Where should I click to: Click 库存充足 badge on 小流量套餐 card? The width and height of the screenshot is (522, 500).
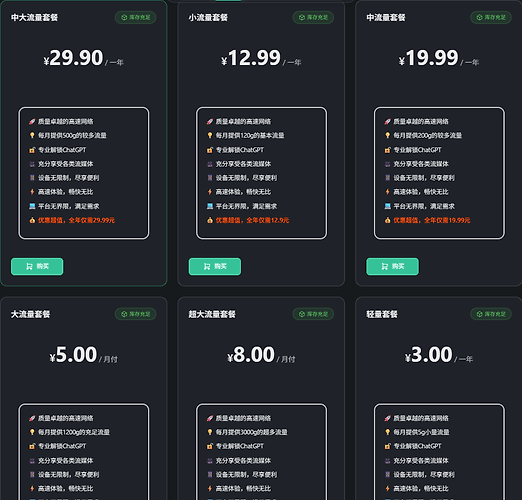pyautogui.click(x=313, y=17)
